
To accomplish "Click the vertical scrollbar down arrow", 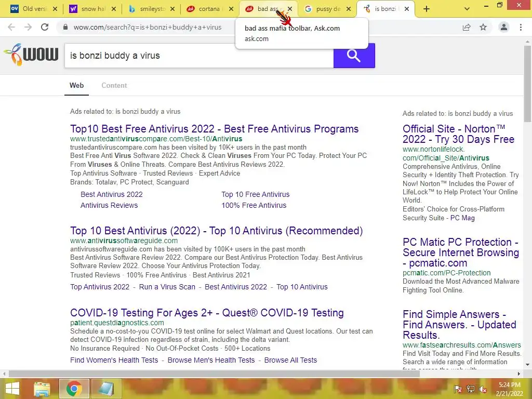I will click(x=527, y=365).
